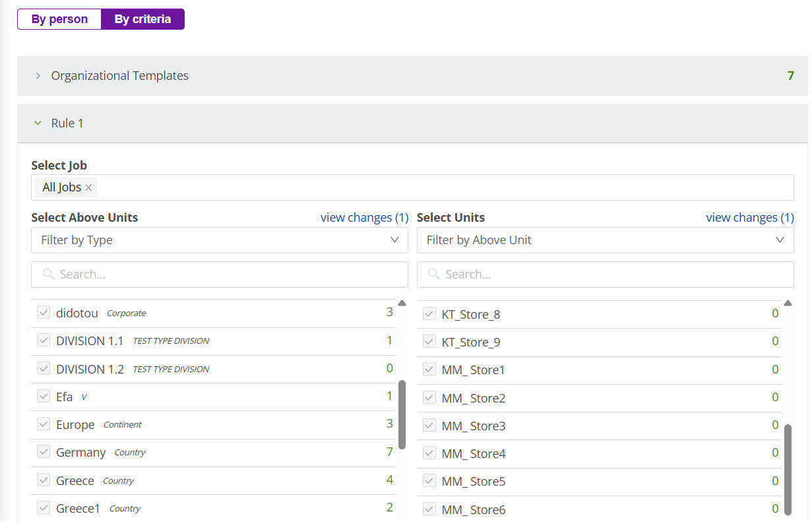Open view changes for Above Units
The image size is (812, 522).
364,218
